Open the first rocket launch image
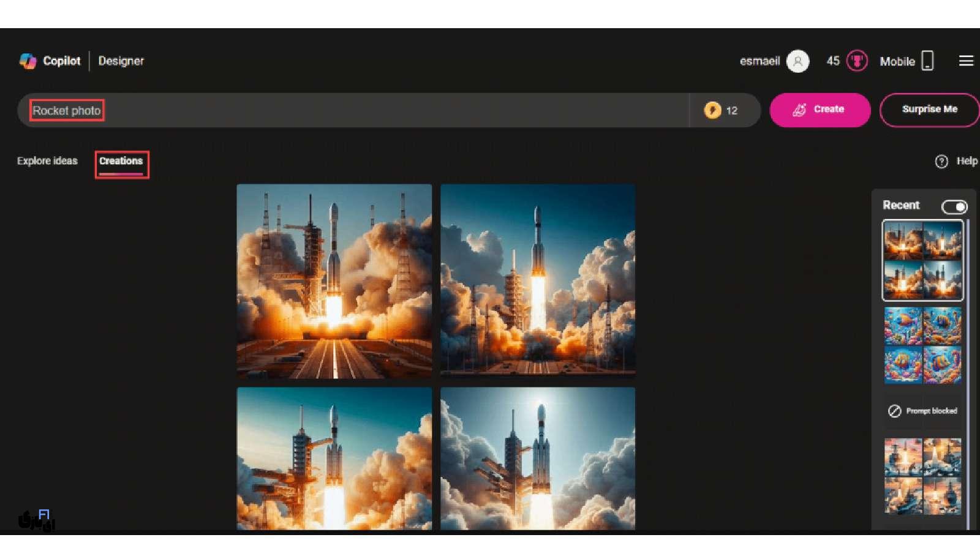Image resolution: width=980 pixels, height=551 pixels. (334, 281)
